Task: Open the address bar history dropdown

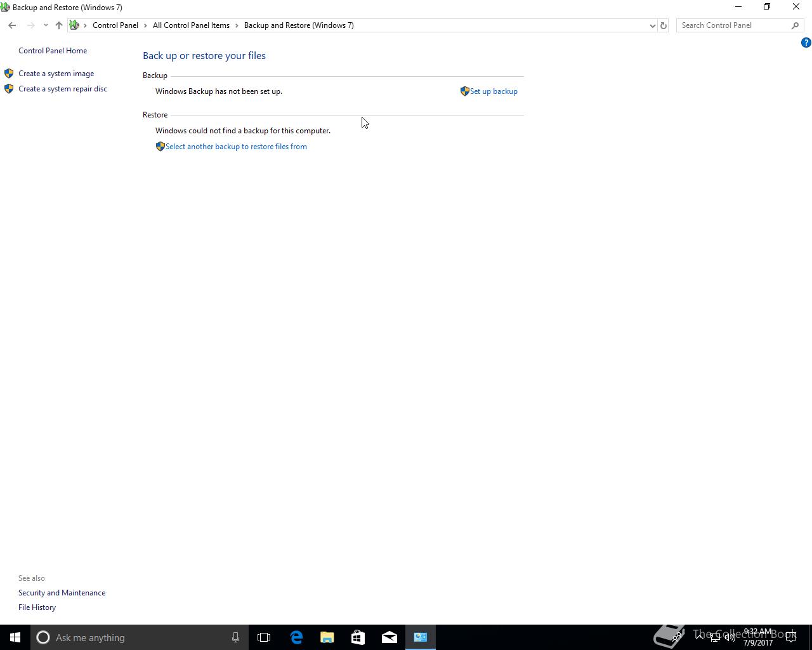Action: pos(652,25)
